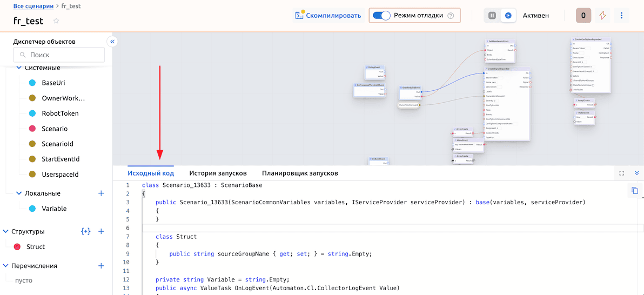644x295 pixels.
Task: Click the lightning bolt icon in header
Action: click(x=602, y=16)
